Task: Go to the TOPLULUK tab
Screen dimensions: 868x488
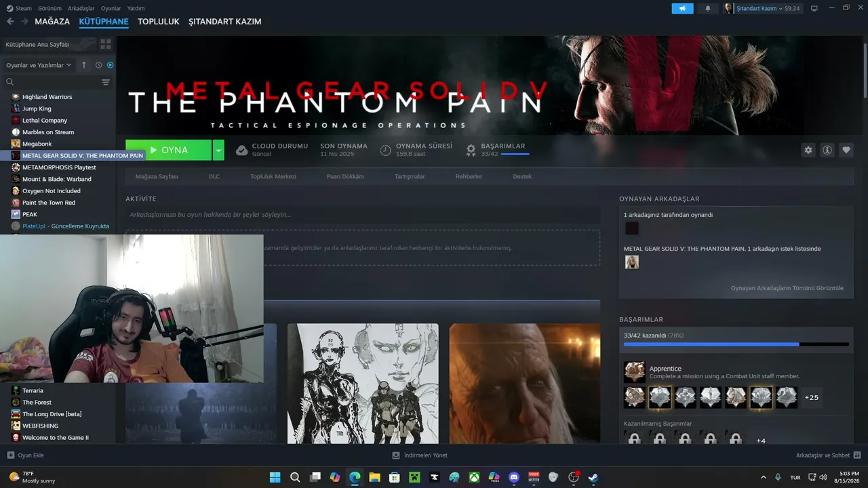Action: pyautogui.click(x=159, y=22)
